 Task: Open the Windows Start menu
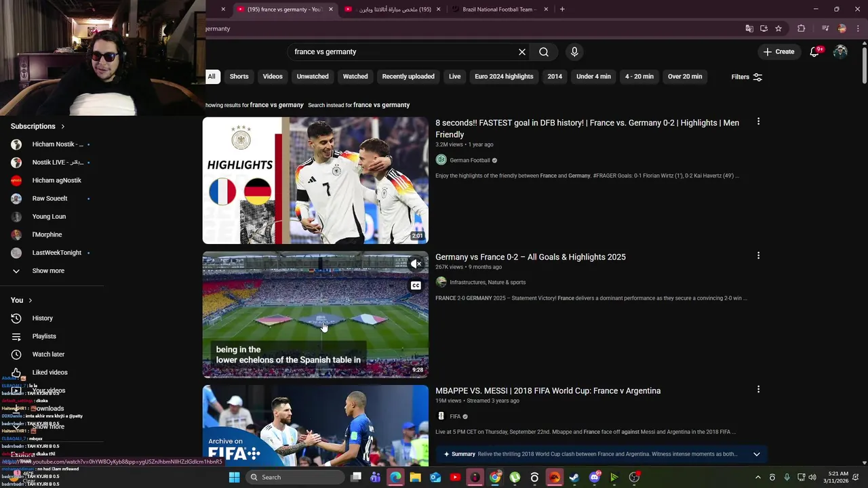[x=234, y=477]
